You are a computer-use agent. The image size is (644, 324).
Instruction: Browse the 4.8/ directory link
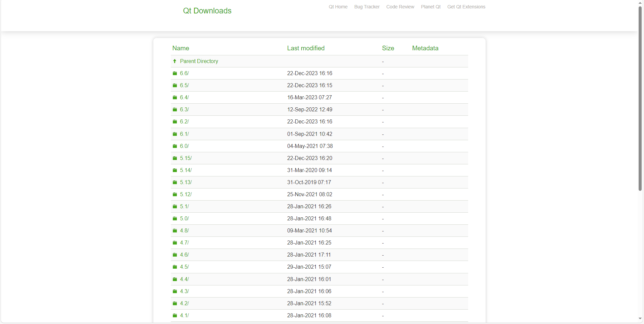coord(184,230)
